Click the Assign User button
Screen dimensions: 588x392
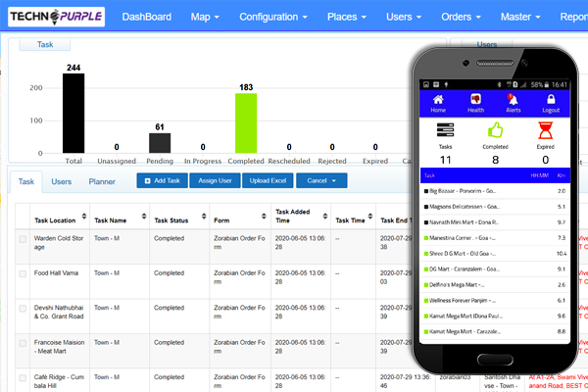pos(215,180)
